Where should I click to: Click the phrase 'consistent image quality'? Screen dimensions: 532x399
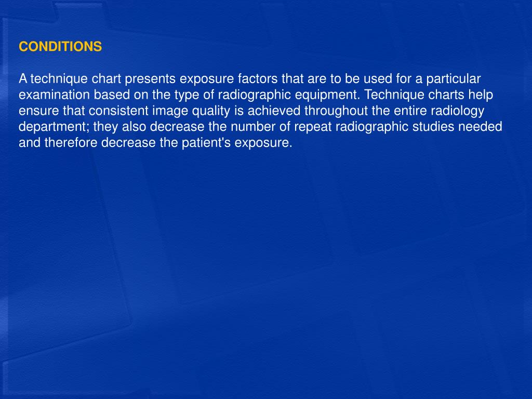point(159,111)
